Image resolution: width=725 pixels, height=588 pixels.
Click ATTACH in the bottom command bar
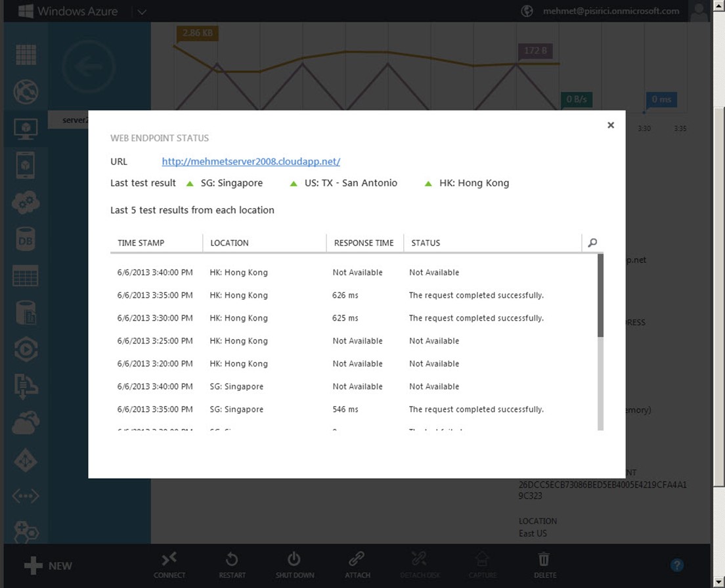[357, 565]
